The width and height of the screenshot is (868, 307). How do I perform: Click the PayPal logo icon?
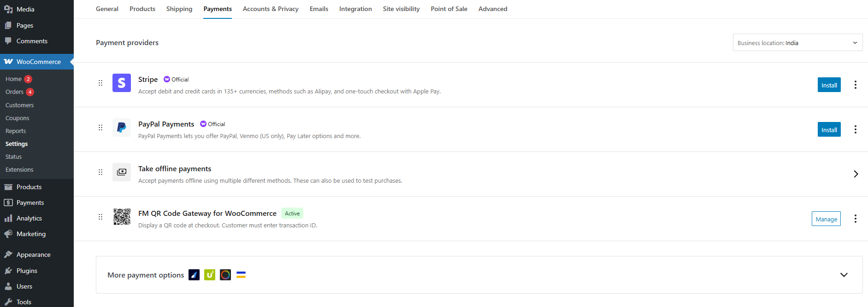click(122, 127)
